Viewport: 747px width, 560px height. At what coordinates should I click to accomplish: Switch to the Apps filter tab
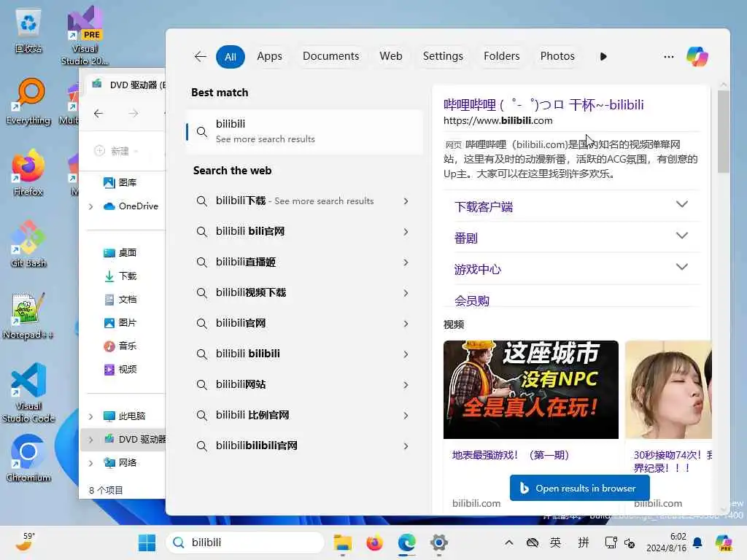click(x=269, y=56)
